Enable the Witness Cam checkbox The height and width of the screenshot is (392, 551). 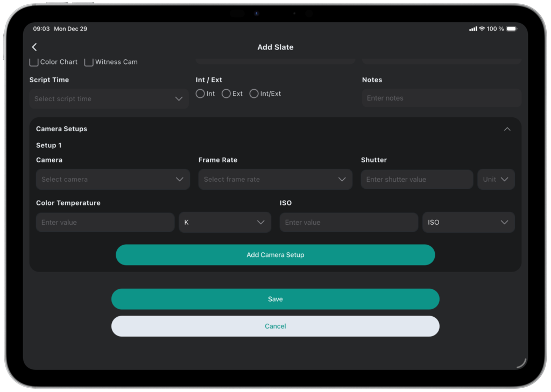(x=89, y=62)
